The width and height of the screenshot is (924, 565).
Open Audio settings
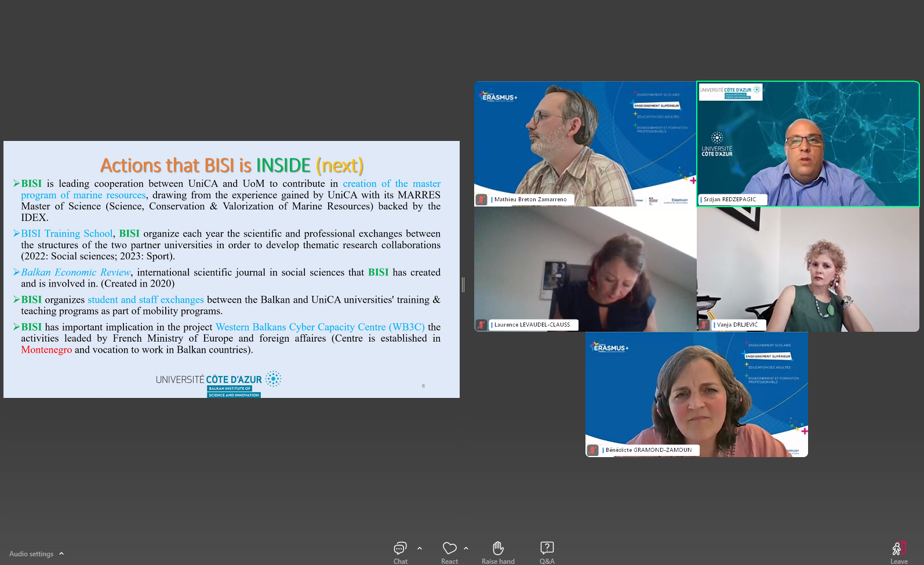click(x=31, y=554)
